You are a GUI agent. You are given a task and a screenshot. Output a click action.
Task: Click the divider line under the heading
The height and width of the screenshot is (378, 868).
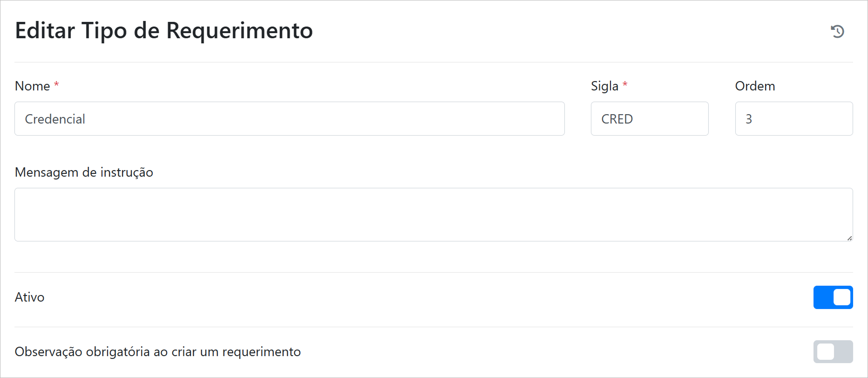pyautogui.click(x=433, y=62)
